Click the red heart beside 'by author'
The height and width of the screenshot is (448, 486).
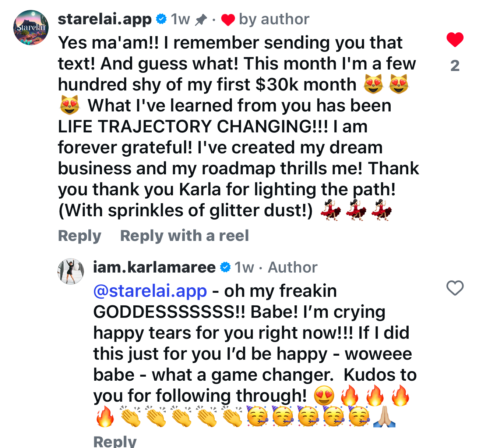(228, 20)
